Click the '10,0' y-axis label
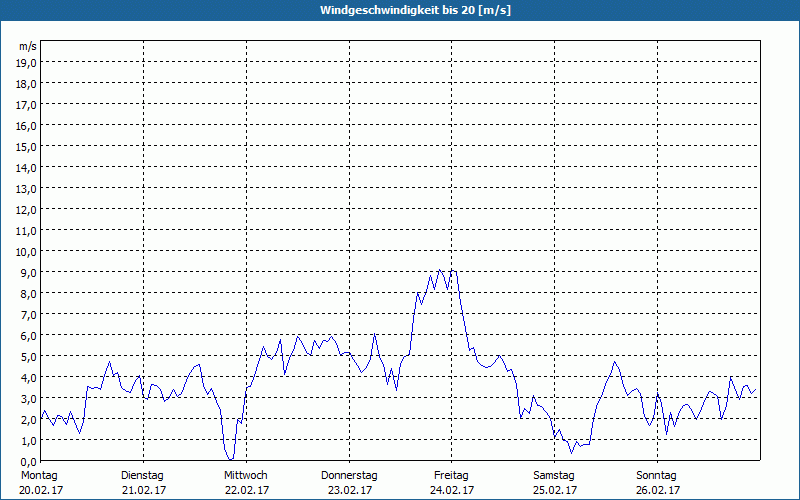 27,252
